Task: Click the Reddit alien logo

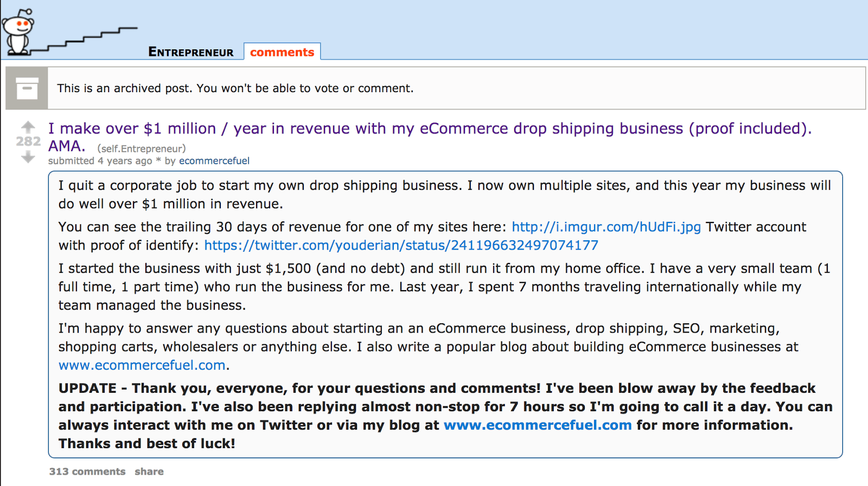Action: pos(17,31)
